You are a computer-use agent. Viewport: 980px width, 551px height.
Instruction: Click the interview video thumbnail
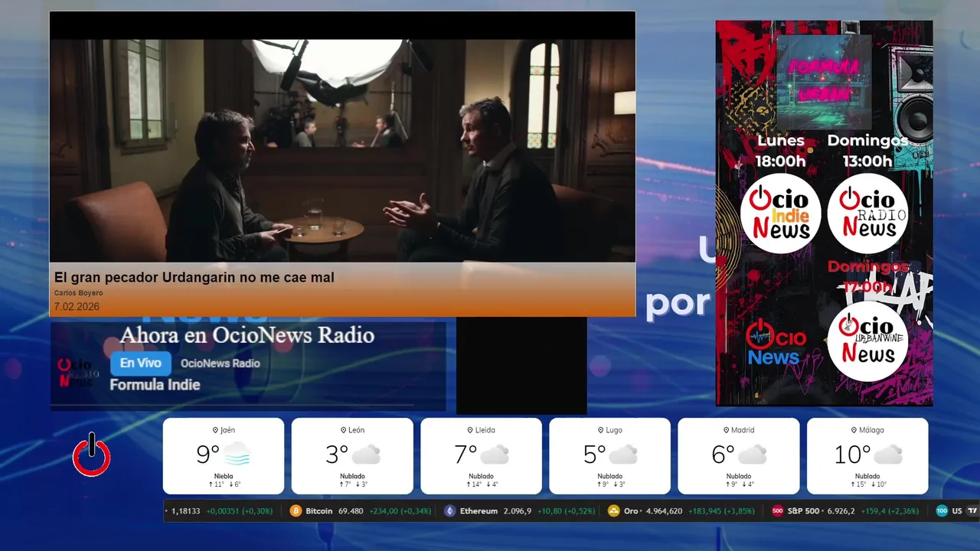(x=342, y=151)
